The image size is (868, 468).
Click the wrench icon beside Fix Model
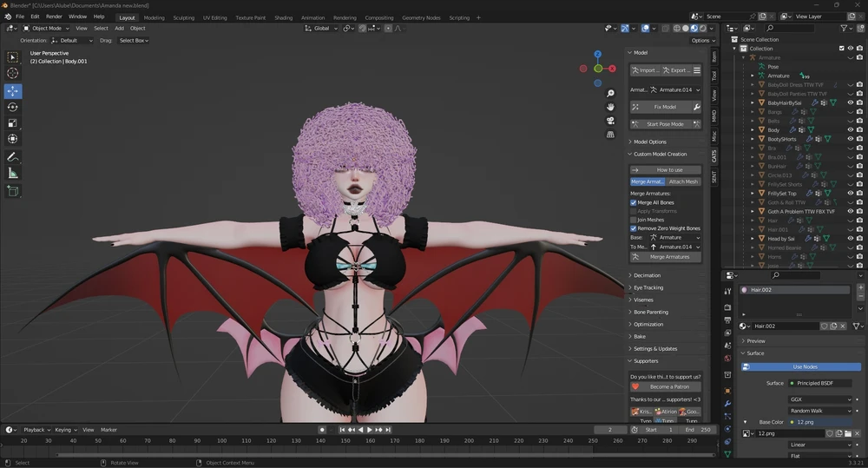697,107
